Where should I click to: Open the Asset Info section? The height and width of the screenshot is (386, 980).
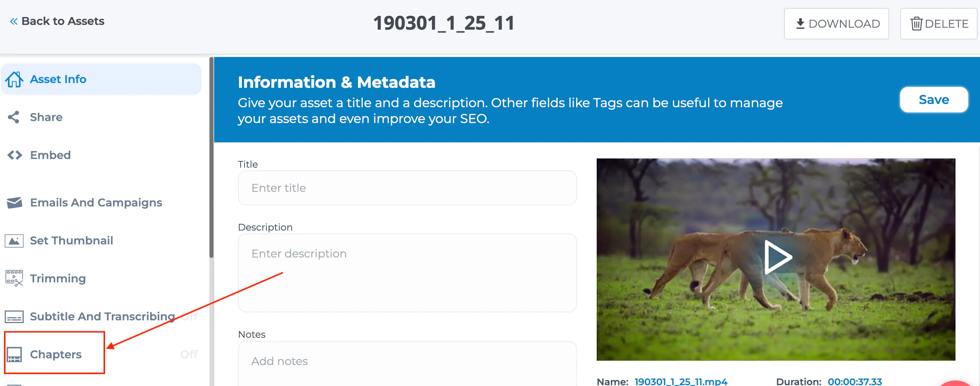point(101,79)
